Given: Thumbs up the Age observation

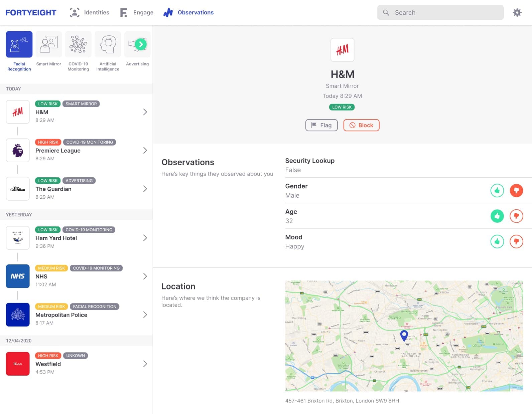Looking at the screenshot, I should 497,216.
